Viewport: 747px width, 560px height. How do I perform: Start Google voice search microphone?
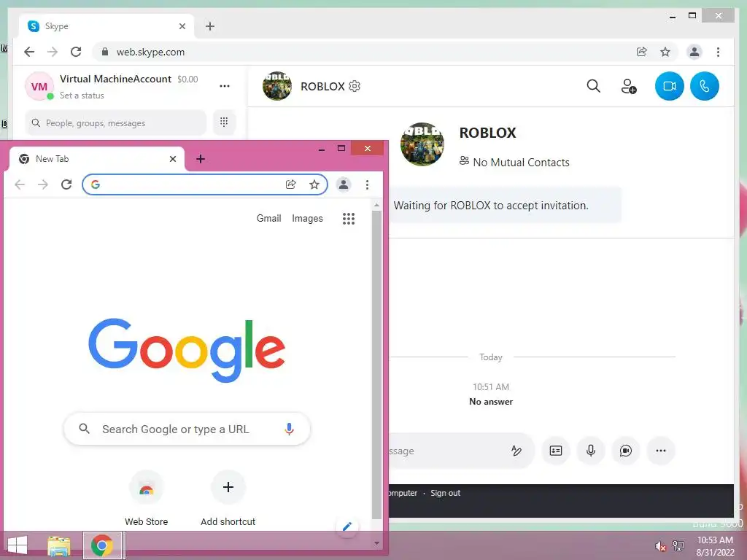tap(289, 429)
